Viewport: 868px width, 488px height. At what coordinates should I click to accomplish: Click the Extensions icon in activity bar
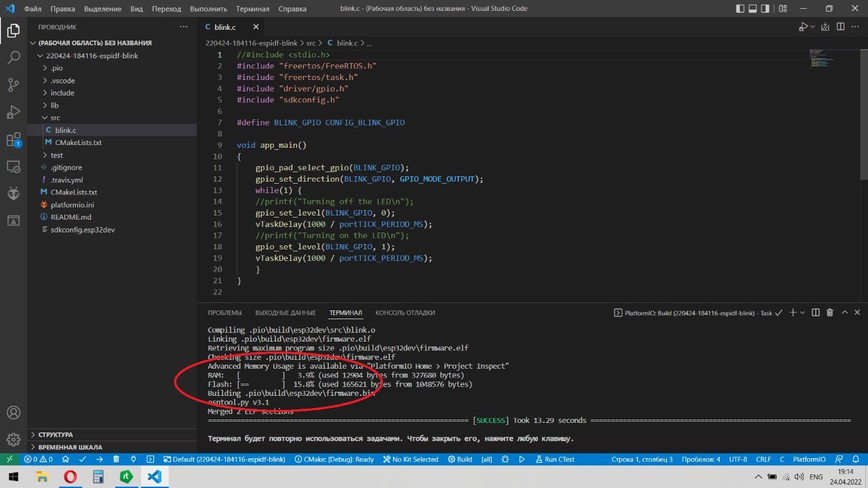(x=14, y=140)
